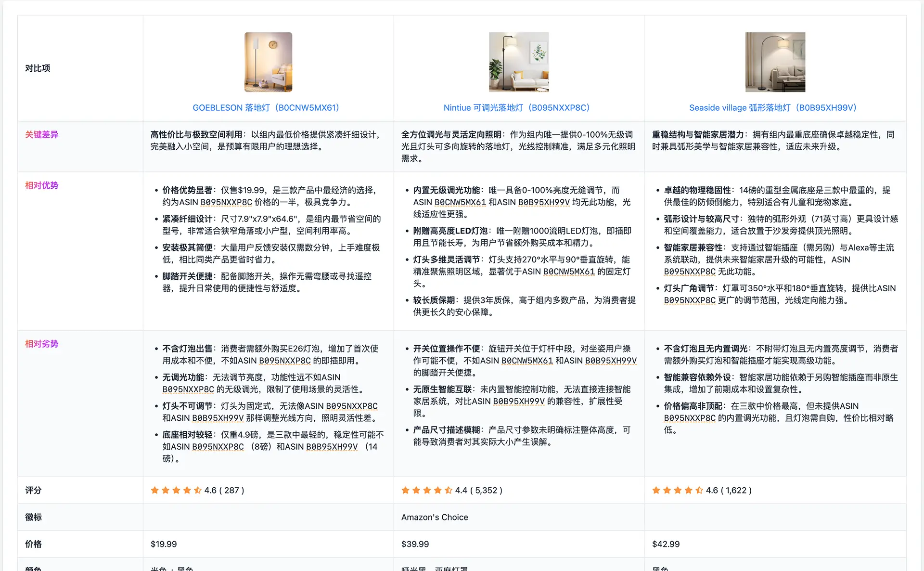
Task: Open GOEBLESON floor lamp product link
Action: 266,108
